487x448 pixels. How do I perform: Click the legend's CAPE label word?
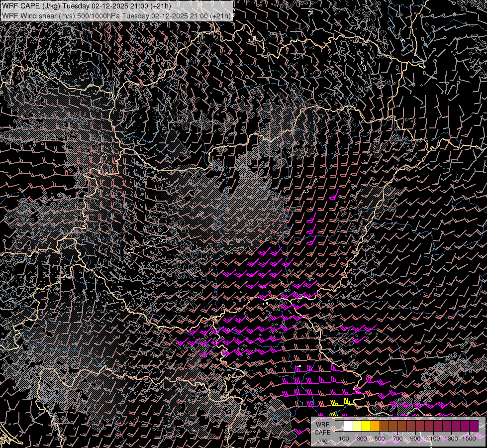[x=323, y=433]
